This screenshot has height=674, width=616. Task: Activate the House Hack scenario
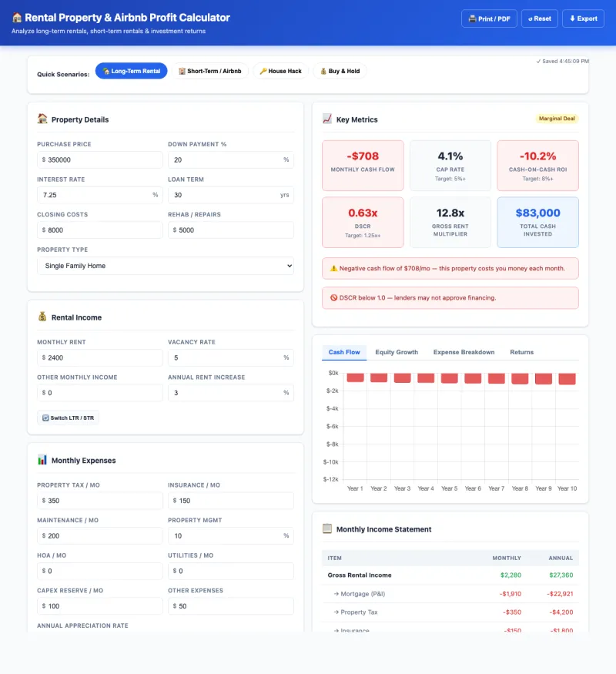[280, 71]
